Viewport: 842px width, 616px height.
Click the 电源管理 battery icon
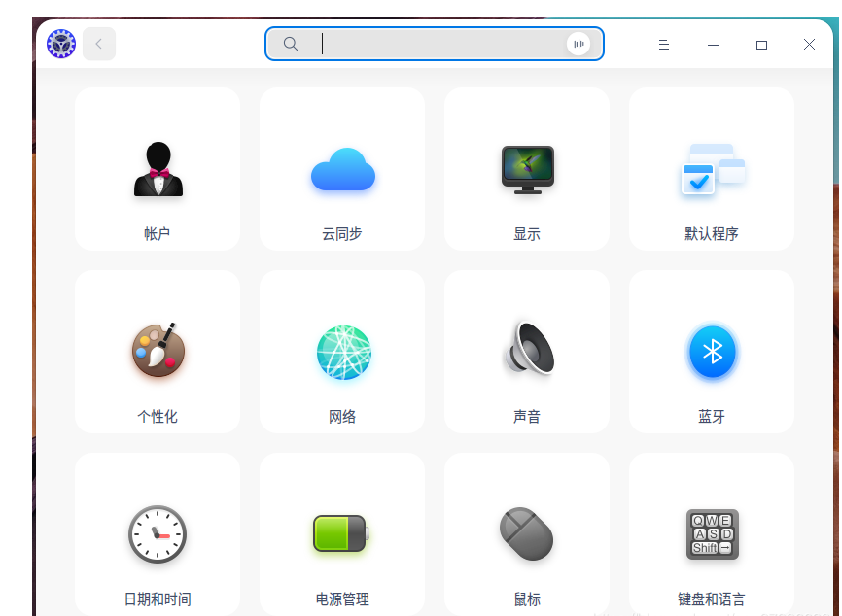[x=340, y=533]
